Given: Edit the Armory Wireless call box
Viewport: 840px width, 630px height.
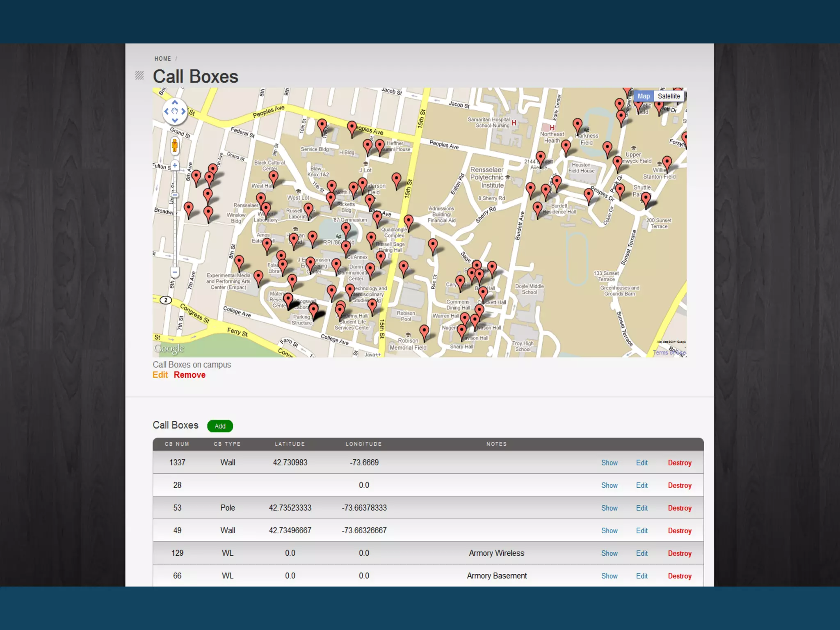Looking at the screenshot, I should (641, 553).
